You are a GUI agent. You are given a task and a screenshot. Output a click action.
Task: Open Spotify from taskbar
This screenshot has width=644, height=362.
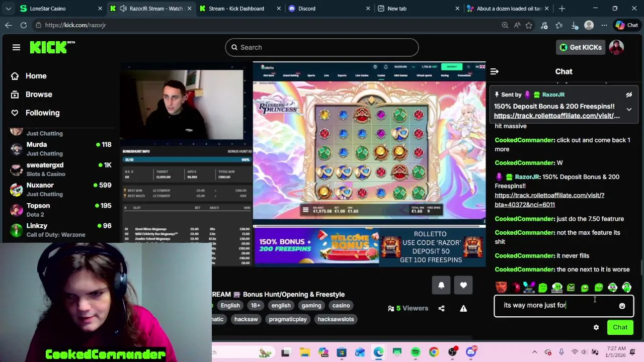(x=416, y=352)
